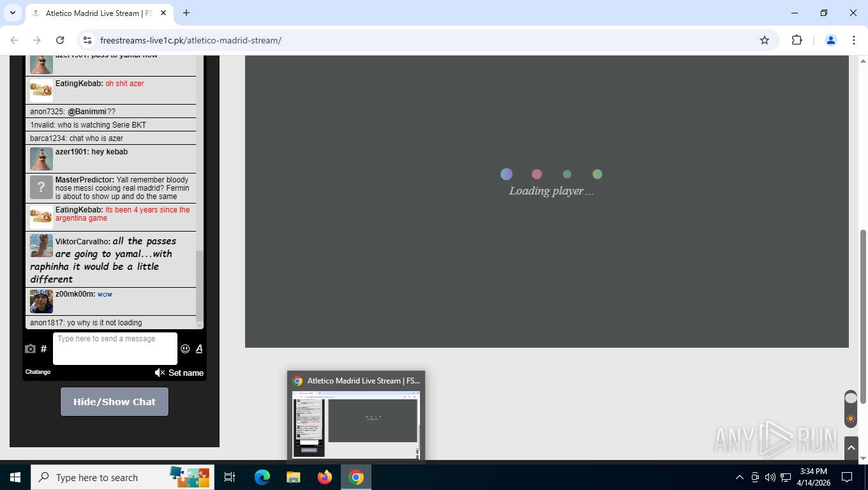Click the chat messages scrollbar thumb
Screen dimensions: 868x490
[x=199, y=286]
